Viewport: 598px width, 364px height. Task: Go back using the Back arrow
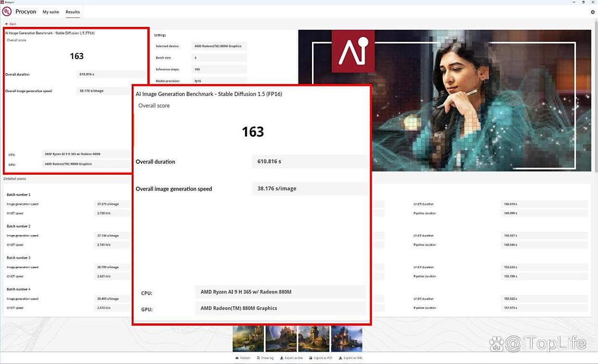click(x=11, y=24)
